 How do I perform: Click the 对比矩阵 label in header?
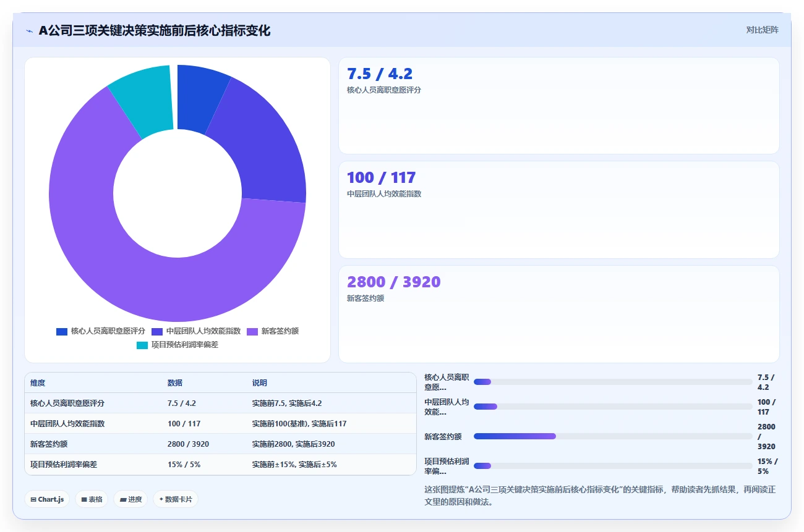point(762,30)
